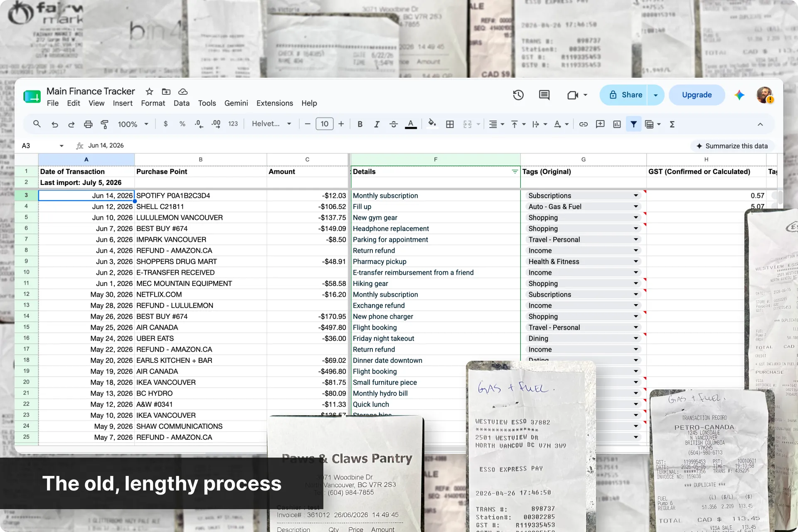
Task: Click the formula bar content
Action: (x=106, y=145)
